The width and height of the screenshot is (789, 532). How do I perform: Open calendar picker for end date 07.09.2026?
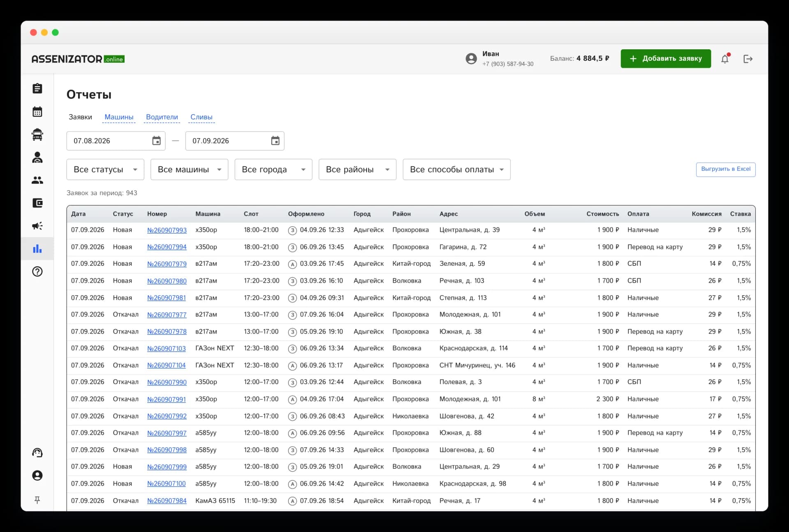(275, 141)
